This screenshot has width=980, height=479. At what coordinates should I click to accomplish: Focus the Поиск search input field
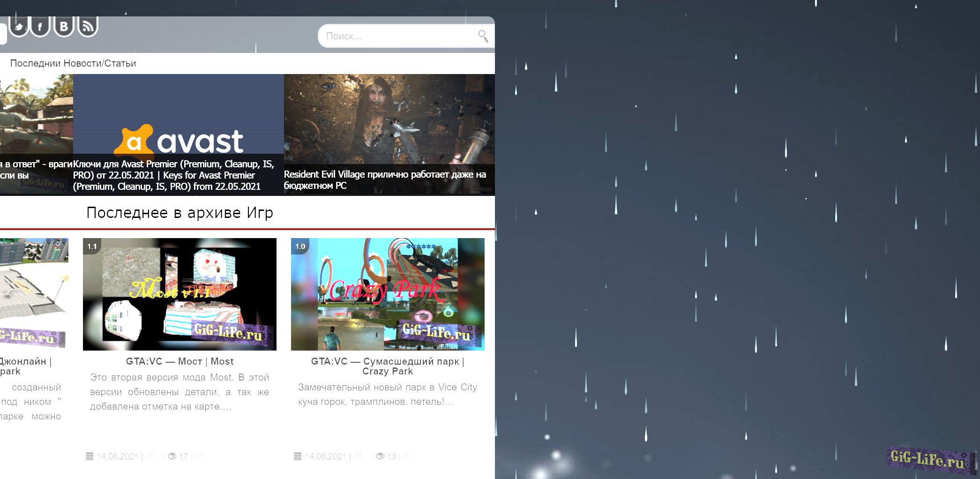[398, 36]
